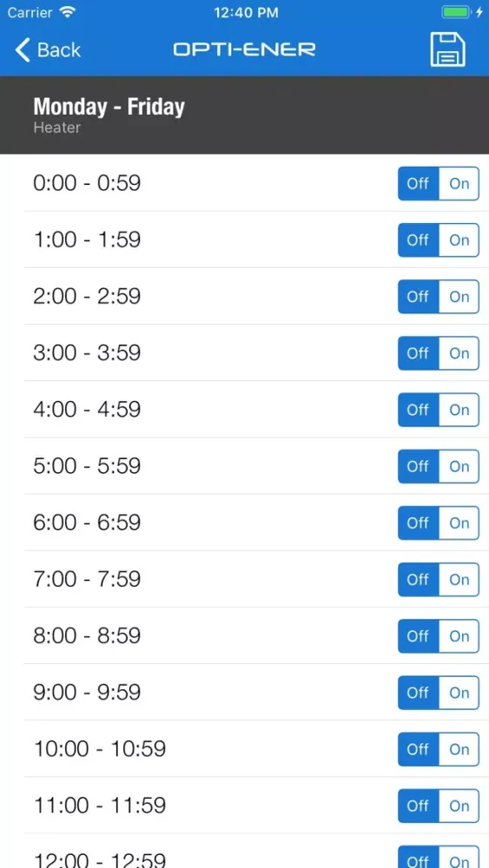Select the Monday - Friday schedule header
The image size is (489, 868).
click(244, 115)
